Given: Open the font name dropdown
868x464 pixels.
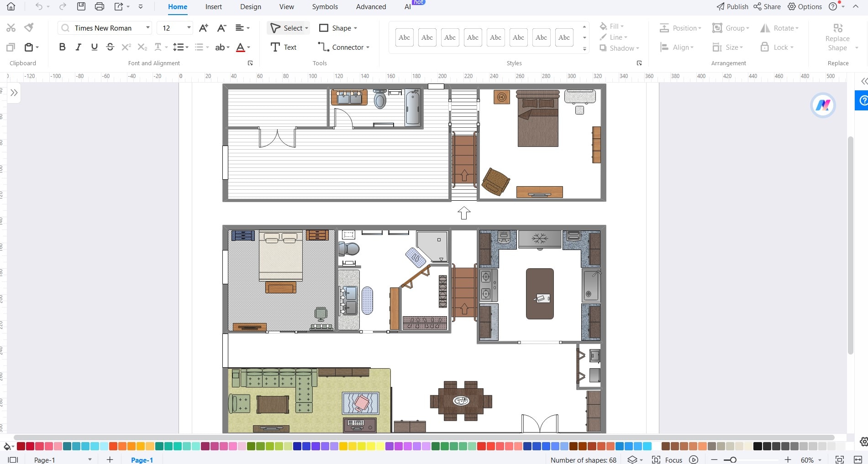Looking at the screenshot, I should click(148, 28).
